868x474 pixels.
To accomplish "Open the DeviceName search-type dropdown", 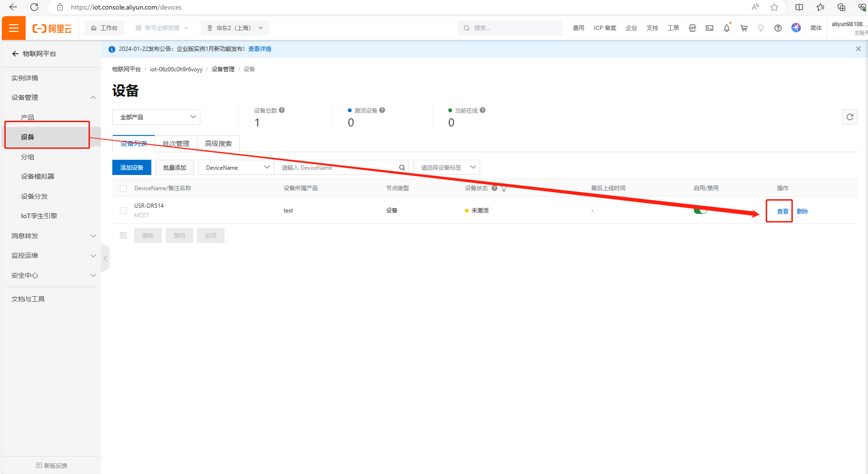I will point(236,167).
